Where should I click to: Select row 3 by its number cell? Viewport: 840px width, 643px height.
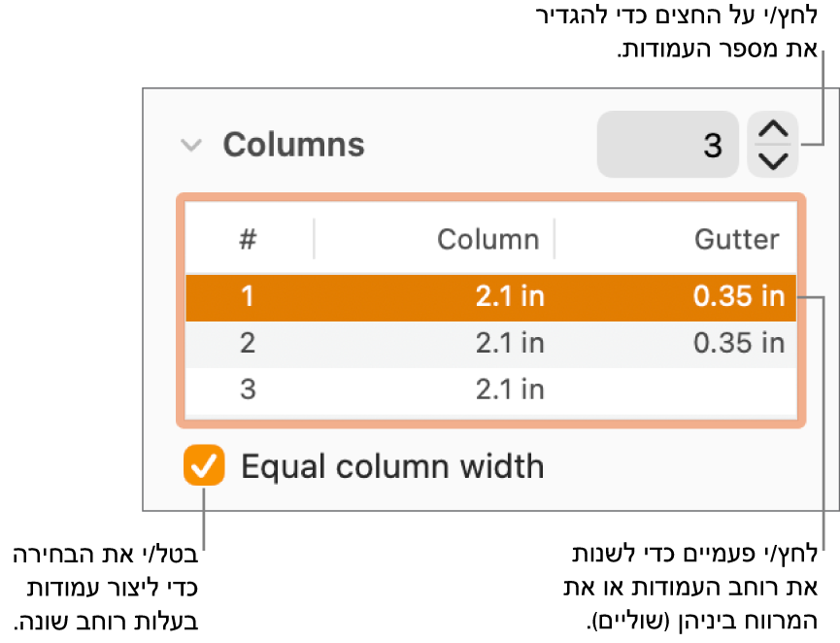tap(248, 389)
